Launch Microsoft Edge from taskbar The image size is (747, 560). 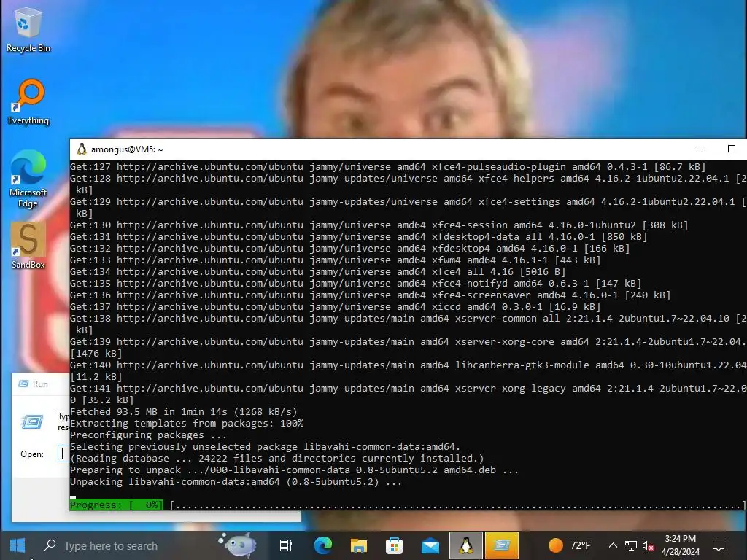(x=322, y=545)
